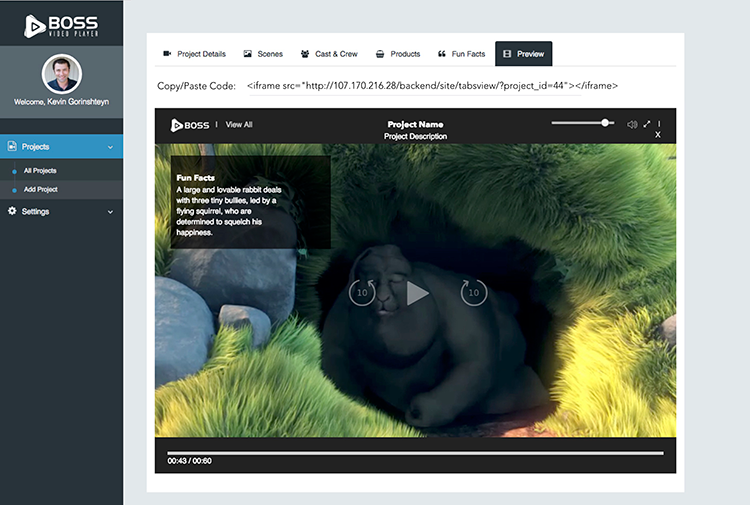The height and width of the screenshot is (505, 750).
Task: Collapse the Projects menu chevron
Action: point(110,147)
